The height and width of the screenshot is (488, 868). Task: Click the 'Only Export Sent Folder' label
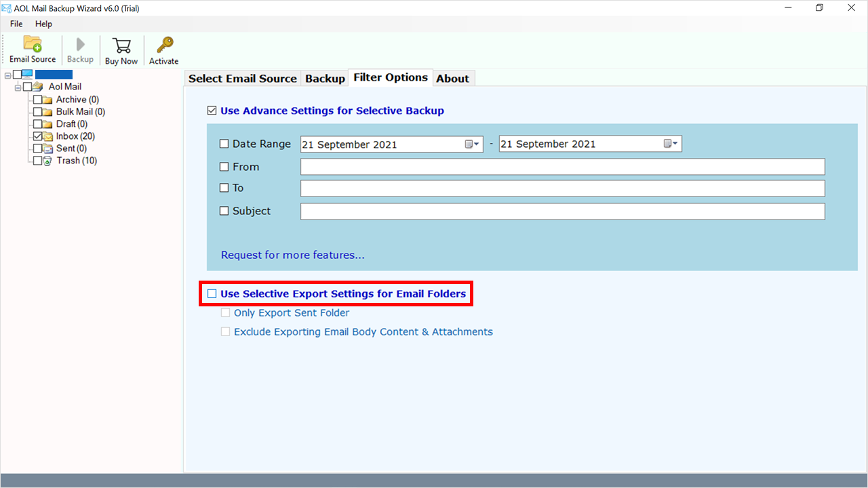point(292,312)
